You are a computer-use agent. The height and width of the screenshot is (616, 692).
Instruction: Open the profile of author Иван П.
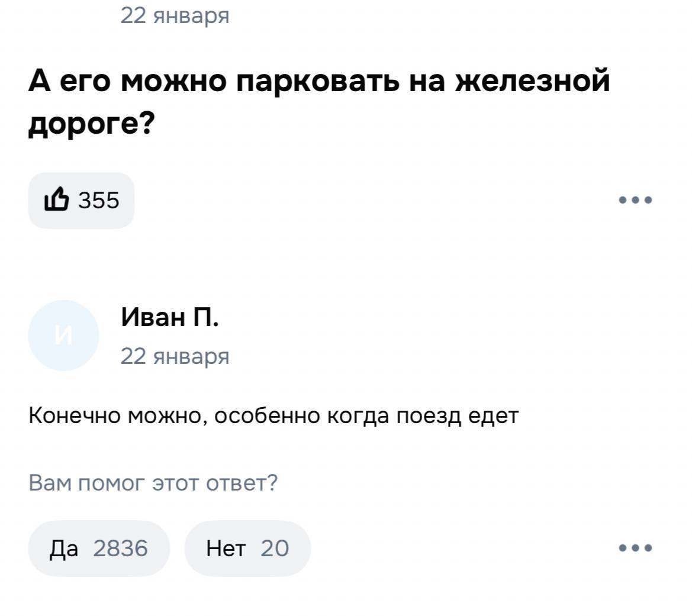tap(170, 318)
